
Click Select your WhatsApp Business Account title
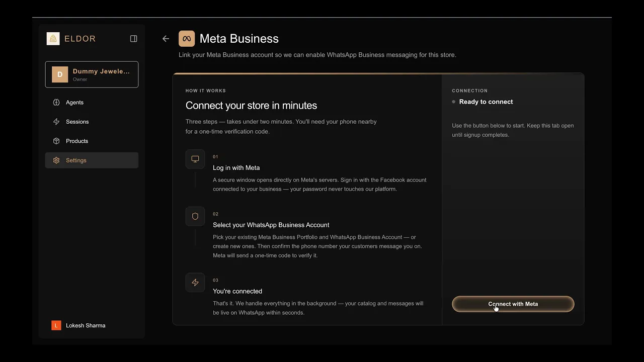(271, 225)
